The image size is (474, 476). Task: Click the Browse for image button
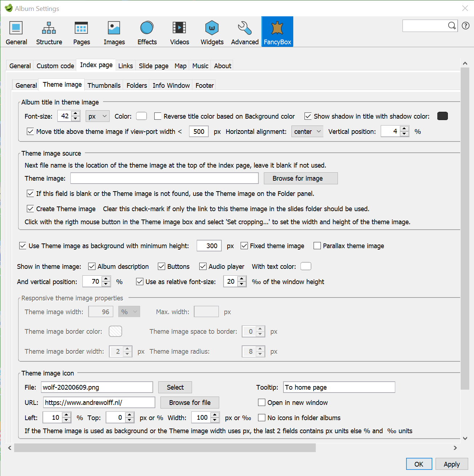click(x=301, y=178)
